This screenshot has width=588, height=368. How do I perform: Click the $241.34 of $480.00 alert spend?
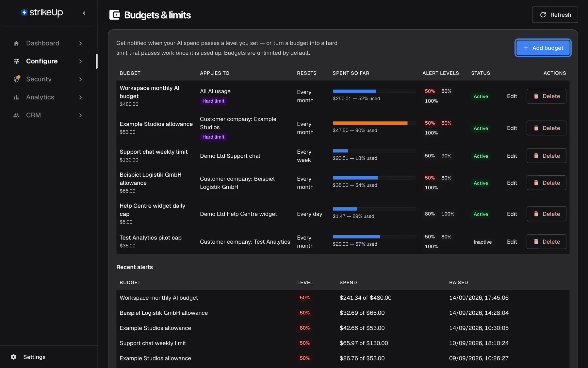coord(365,298)
